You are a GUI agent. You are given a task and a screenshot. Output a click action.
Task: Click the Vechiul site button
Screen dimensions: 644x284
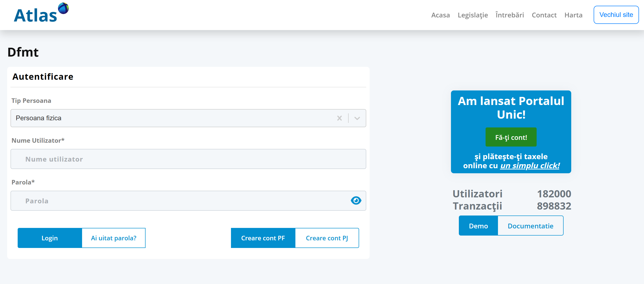[616, 15]
